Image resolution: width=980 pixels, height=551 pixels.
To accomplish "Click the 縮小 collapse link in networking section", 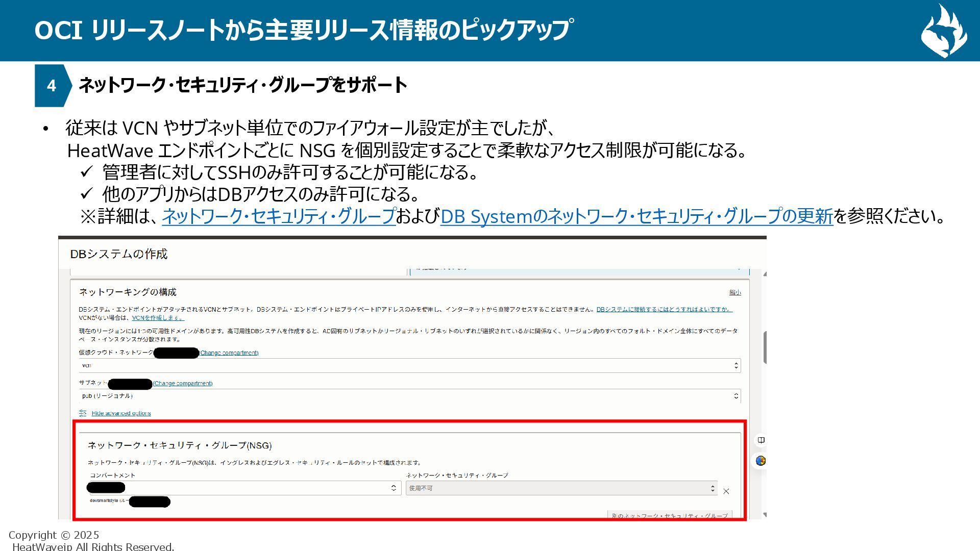I will (735, 292).
